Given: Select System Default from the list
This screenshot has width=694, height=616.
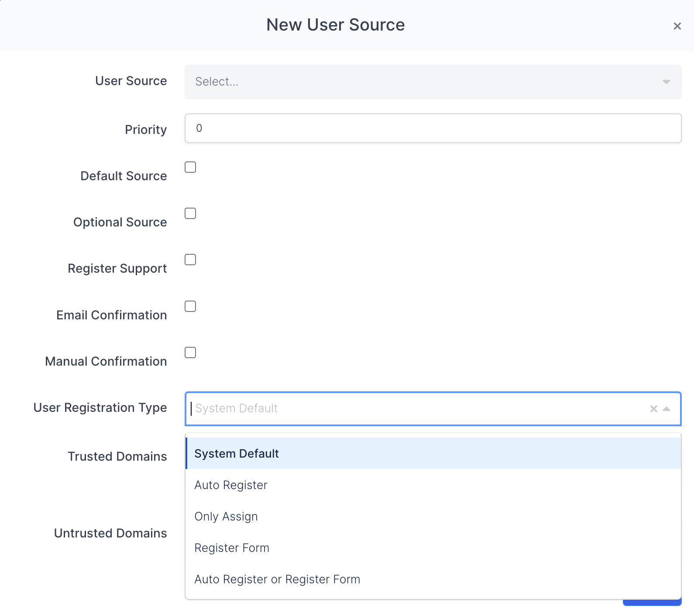Looking at the screenshot, I should point(237,454).
